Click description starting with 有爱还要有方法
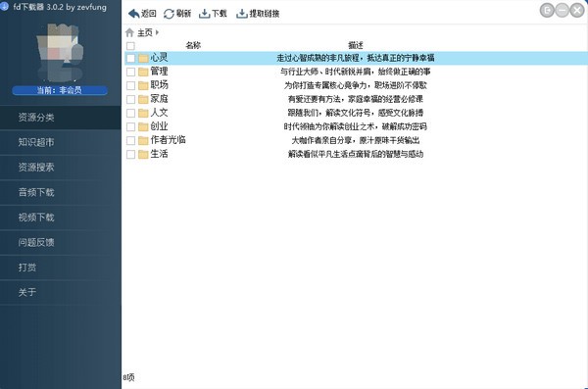This screenshot has width=588, height=389. coord(356,99)
